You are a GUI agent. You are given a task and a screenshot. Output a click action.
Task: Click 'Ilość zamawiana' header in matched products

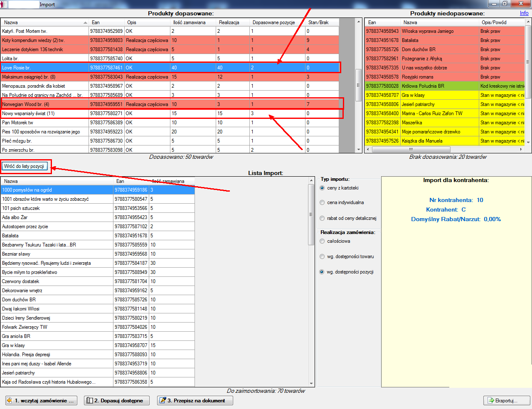coord(193,22)
